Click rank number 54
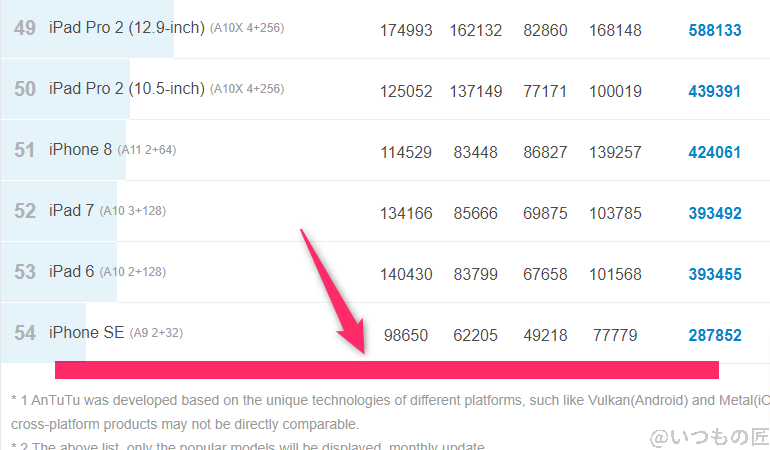The width and height of the screenshot is (770, 450). pyautogui.click(x=25, y=333)
